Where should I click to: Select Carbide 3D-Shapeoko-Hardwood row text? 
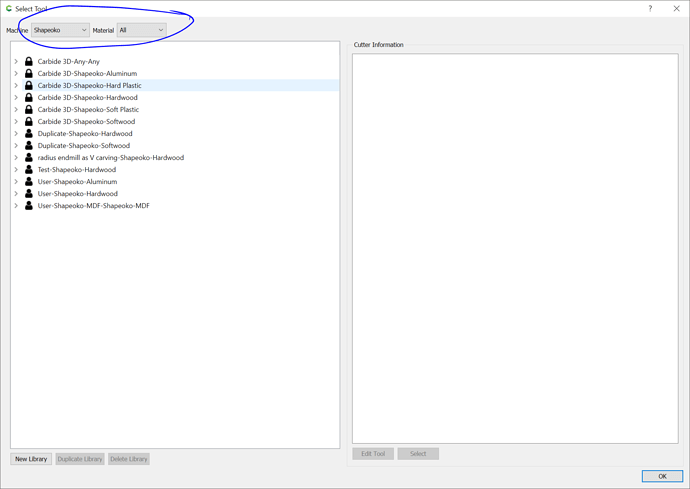88,97
